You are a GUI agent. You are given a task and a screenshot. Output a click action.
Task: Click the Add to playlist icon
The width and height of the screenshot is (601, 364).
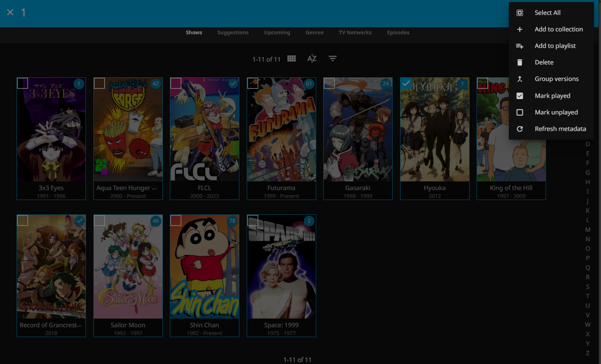[x=520, y=46]
